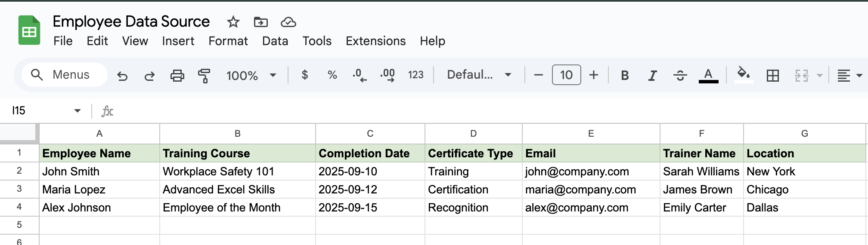
Task: Open the Help menu
Action: tap(432, 41)
